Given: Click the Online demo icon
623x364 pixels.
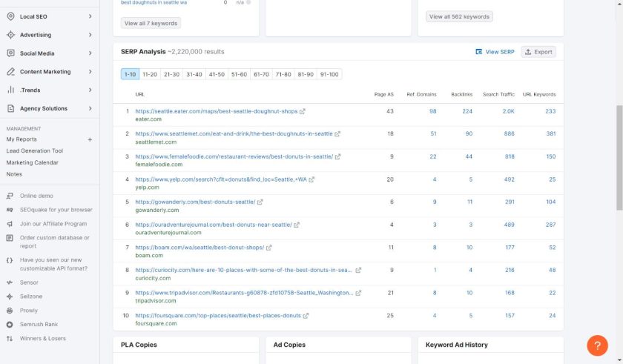Looking at the screenshot, I should [x=10, y=196].
